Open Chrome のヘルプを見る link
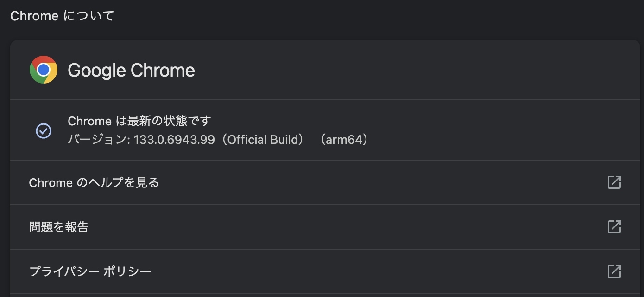This screenshot has width=644, height=297. (94, 182)
